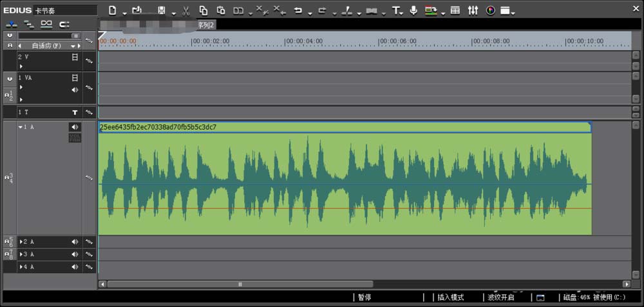
Task: Collapse the 1 A track triangle
Action: point(20,127)
